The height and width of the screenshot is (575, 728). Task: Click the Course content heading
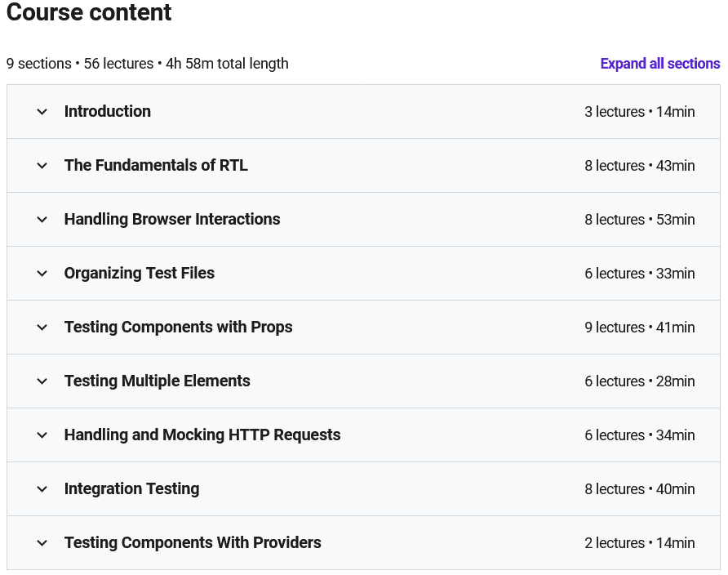[89, 12]
